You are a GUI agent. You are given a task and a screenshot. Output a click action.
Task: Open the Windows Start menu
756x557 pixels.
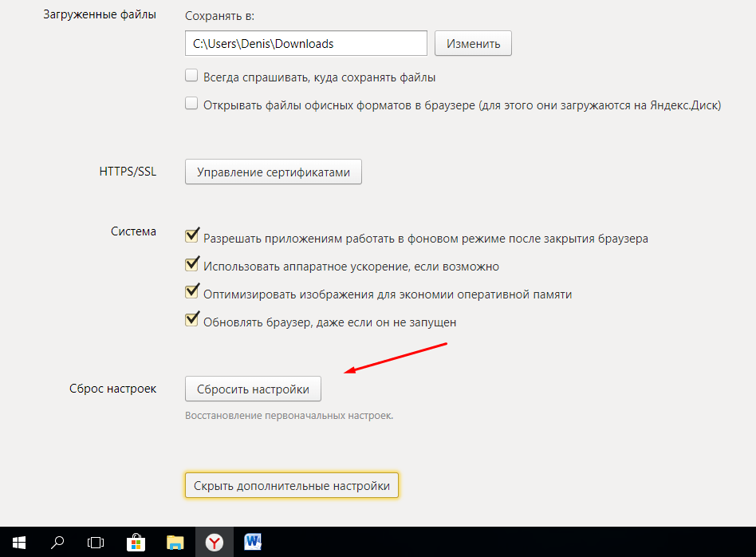tap(19, 542)
